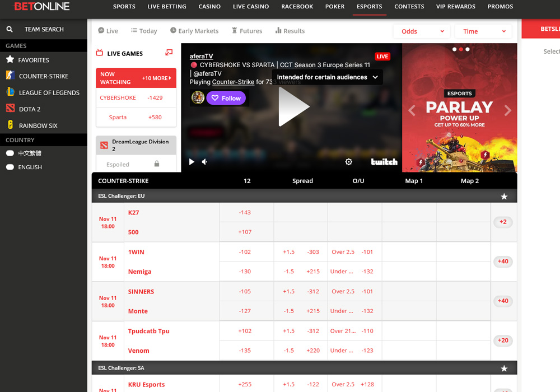Open the stream quality settings gear
Viewport: 560px width, 392px height.
point(349,161)
